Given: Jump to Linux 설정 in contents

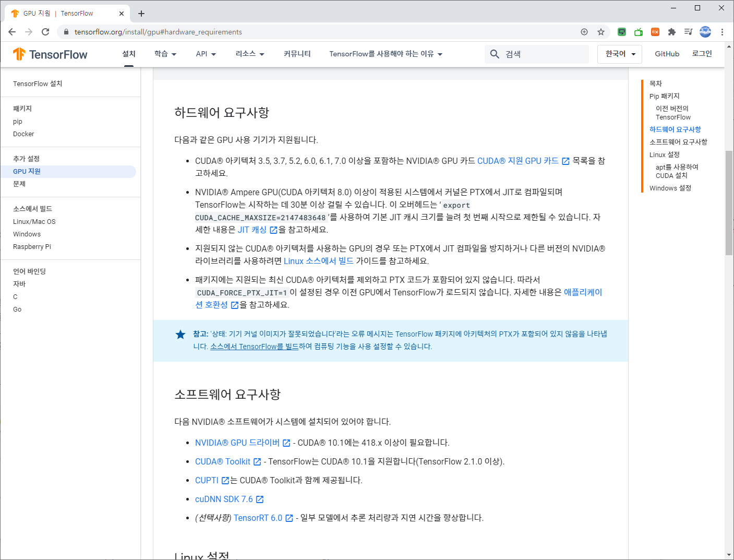Looking at the screenshot, I should coord(664,154).
